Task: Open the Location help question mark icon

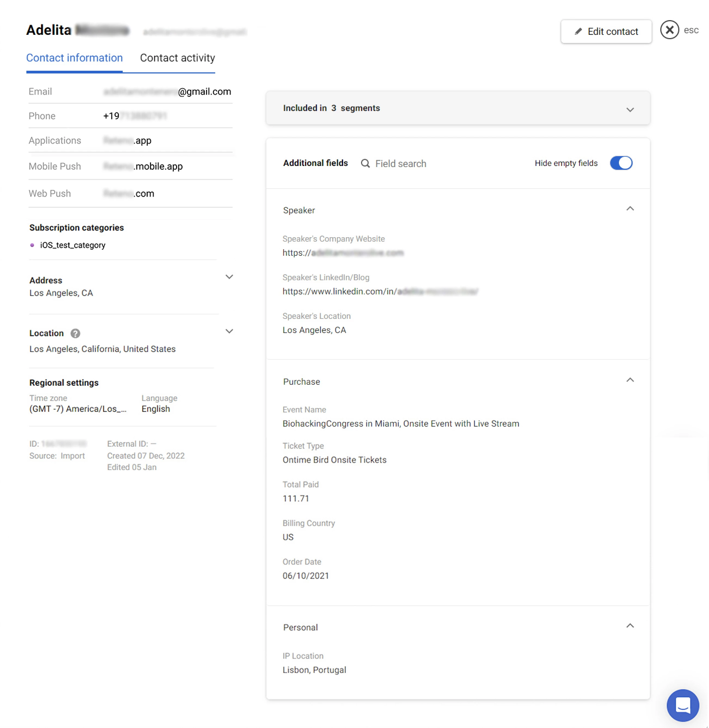Action: tap(75, 334)
